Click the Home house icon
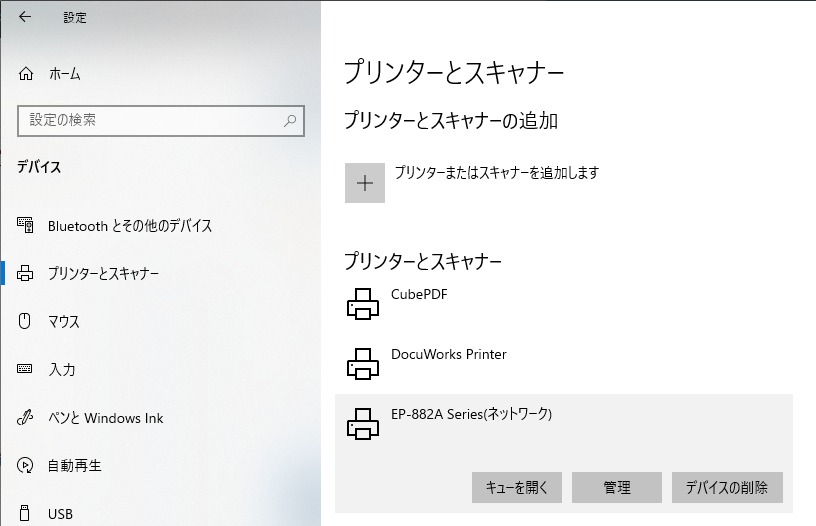Screen dimensions: 816x526 [26, 74]
